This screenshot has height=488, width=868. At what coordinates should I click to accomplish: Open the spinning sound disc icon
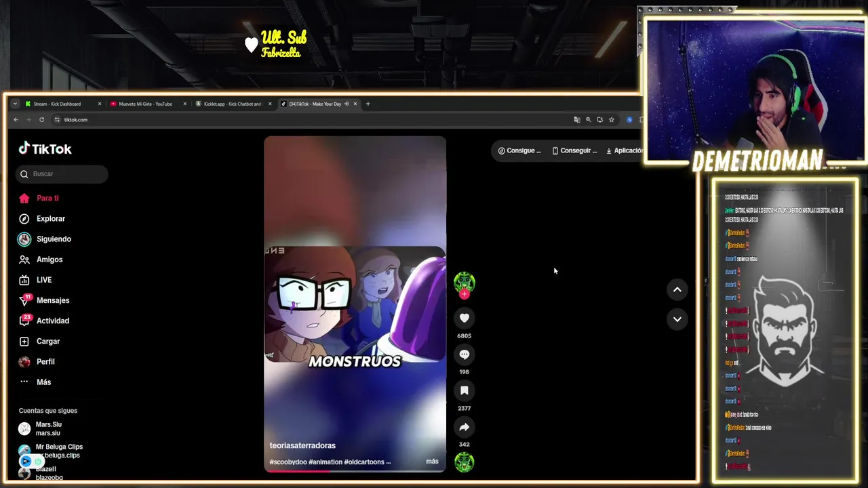pos(465,462)
